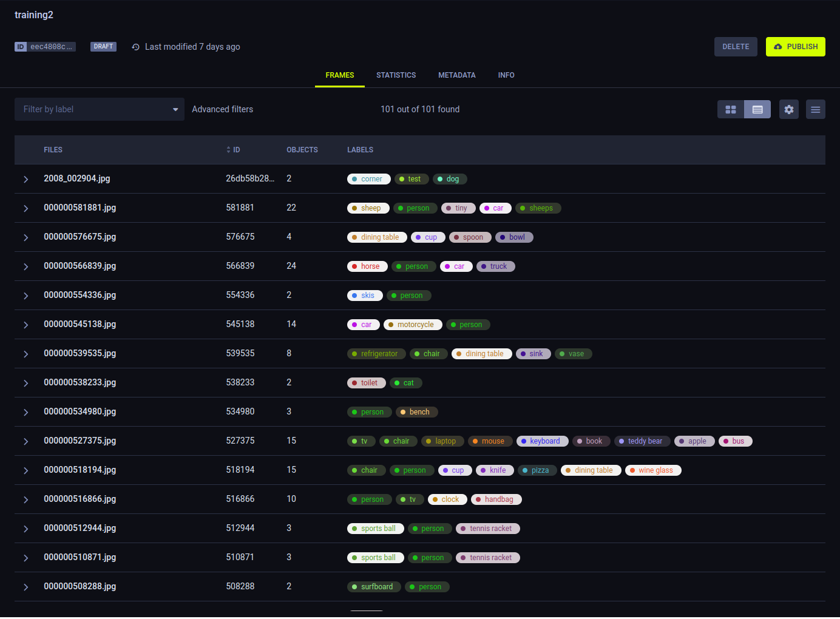Go to the Info tab
This screenshot has height=619, width=840.
[506, 75]
